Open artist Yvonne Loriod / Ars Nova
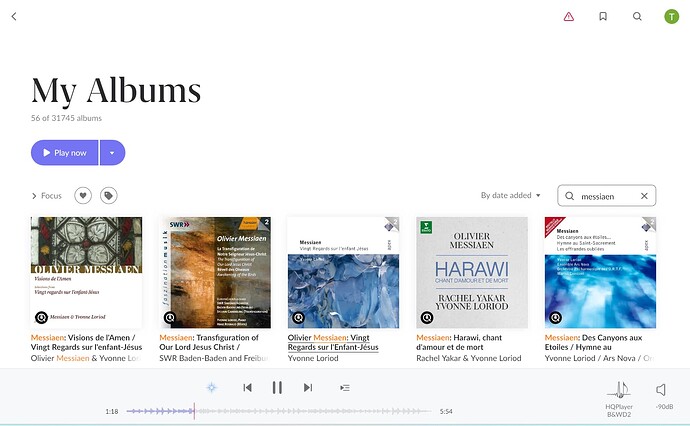The width and height of the screenshot is (690, 426). (x=599, y=358)
